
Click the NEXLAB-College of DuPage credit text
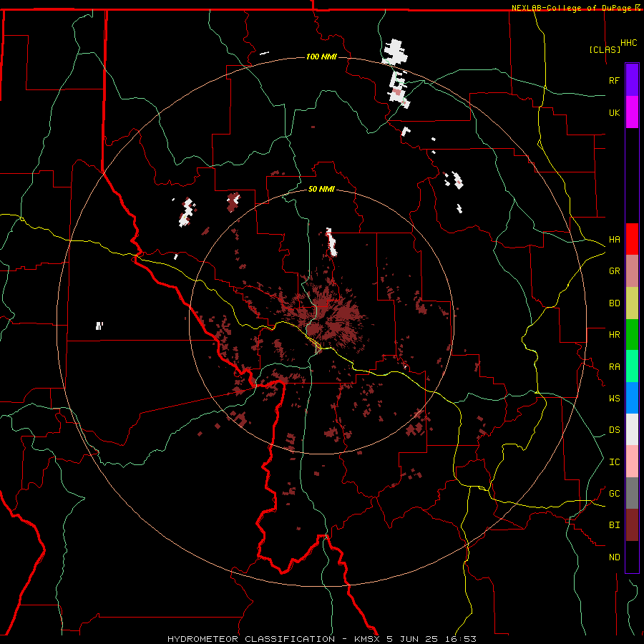tap(572, 8)
